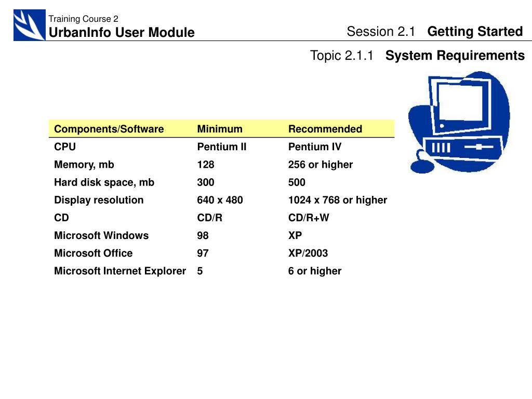This screenshot has height=399, width=532.
Task: Click the 'Pentium IV' cell
Action: (314, 147)
